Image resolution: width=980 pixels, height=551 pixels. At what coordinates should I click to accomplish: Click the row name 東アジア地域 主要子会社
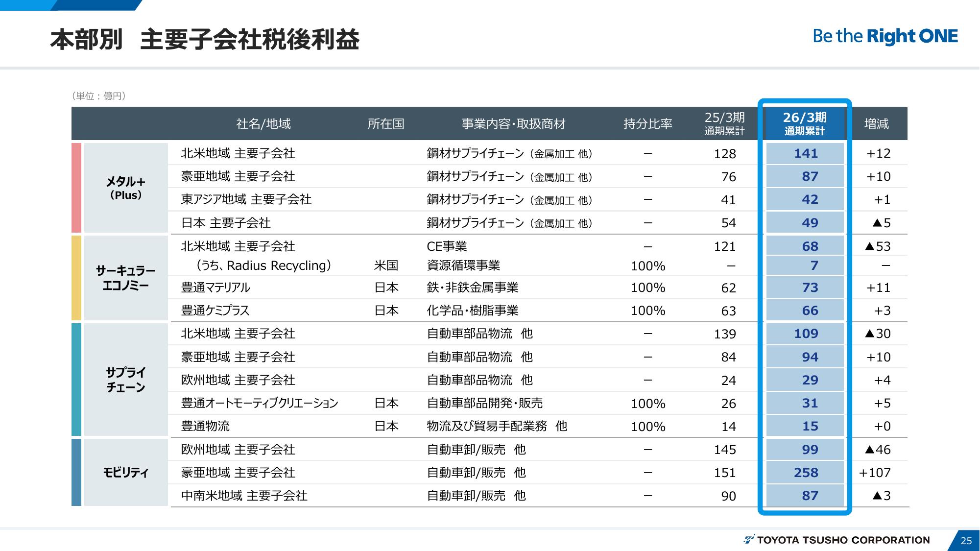pos(246,199)
